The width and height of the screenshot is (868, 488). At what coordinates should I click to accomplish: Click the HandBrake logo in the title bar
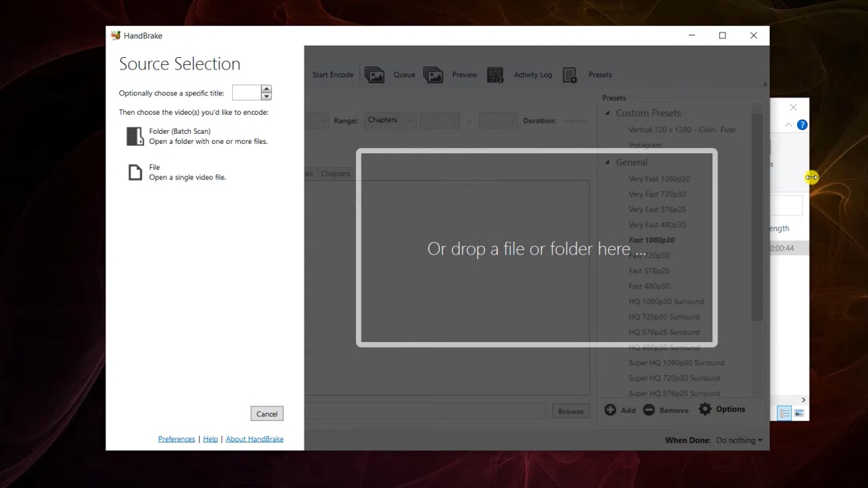[x=116, y=35]
